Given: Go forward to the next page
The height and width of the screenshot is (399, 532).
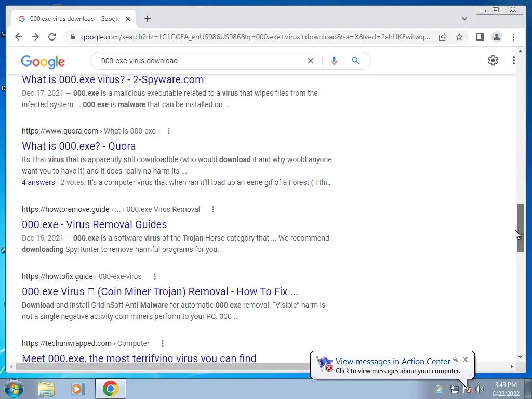Looking at the screenshot, I should click(35, 37).
